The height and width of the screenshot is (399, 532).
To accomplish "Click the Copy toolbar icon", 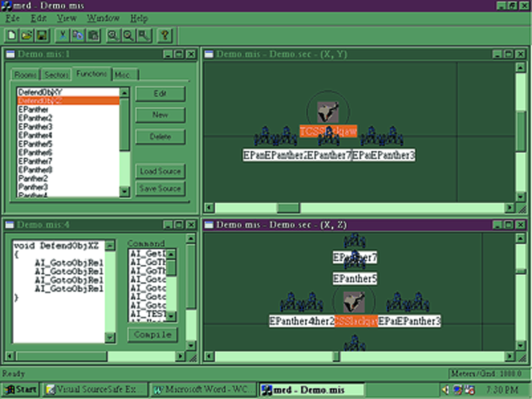I will pos(78,36).
